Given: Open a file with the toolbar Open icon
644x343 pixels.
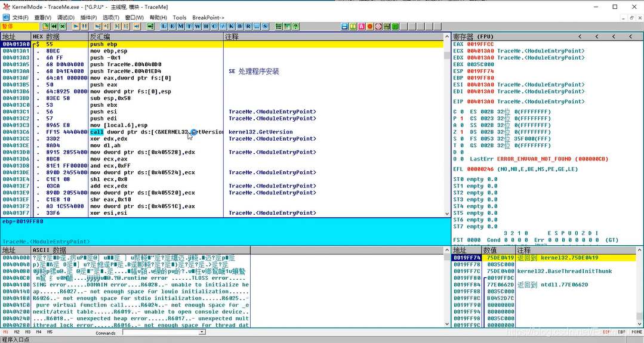Looking at the screenshot, I should 45,26.
